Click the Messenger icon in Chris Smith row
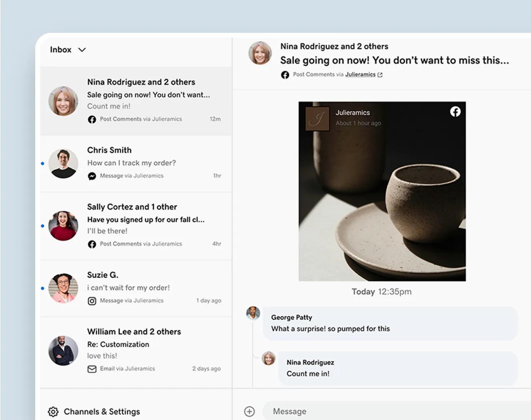531x420 pixels. [92, 176]
